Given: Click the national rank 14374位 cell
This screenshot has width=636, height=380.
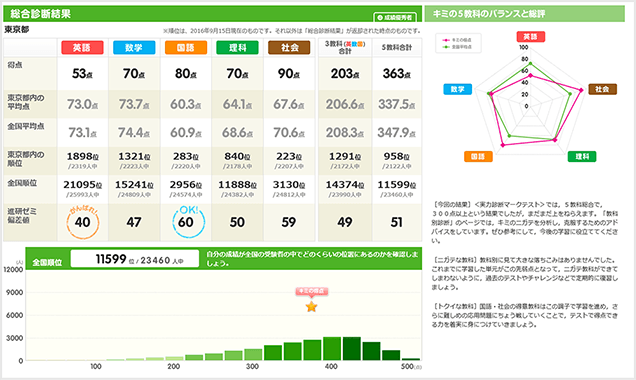Looking at the screenshot, I should tap(345, 189).
